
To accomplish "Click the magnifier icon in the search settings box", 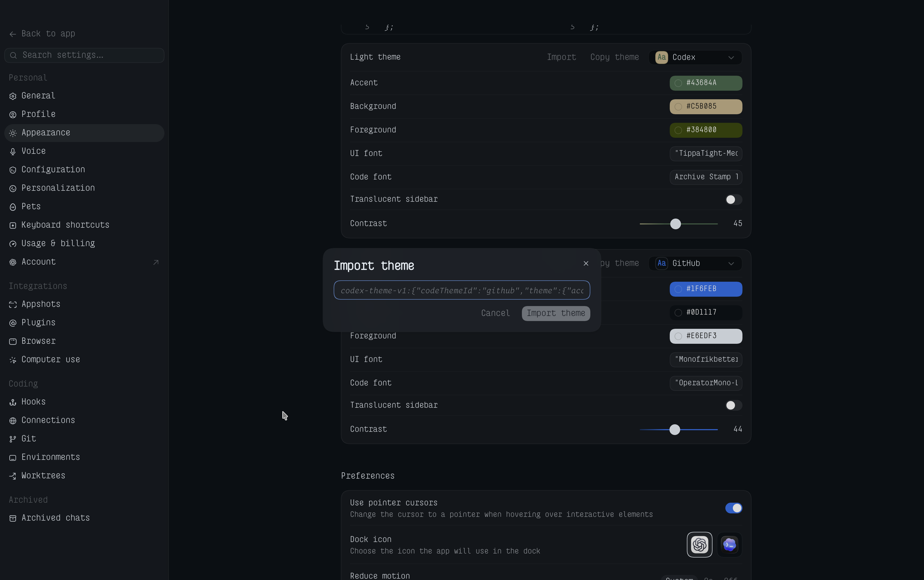I will point(13,56).
